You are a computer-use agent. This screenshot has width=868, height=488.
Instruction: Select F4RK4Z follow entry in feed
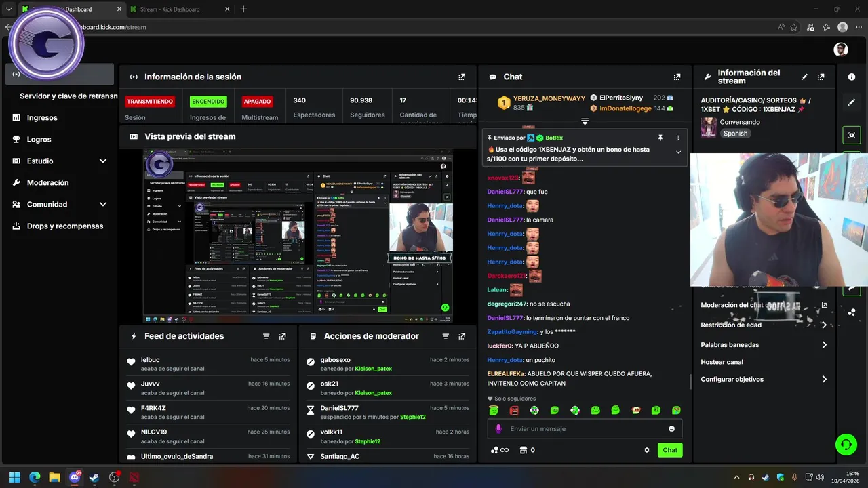pyautogui.click(x=208, y=412)
